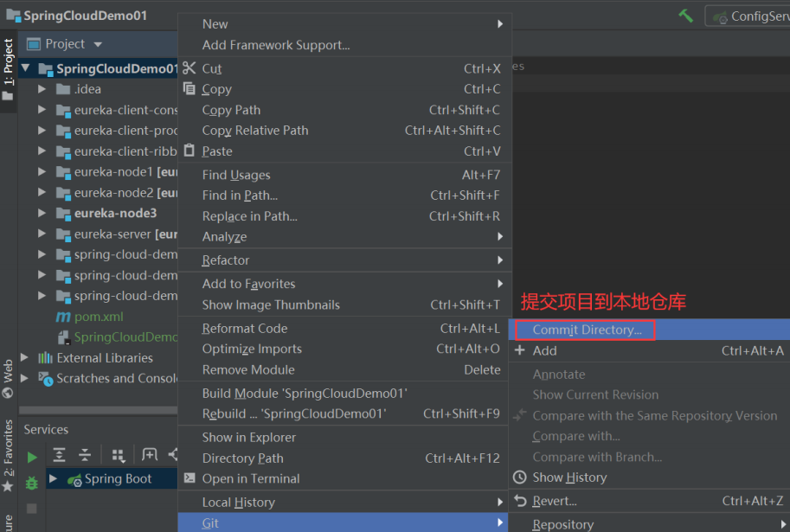Click the Maven pom.xml file icon
Image resolution: width=790 pixels, height=532 pixels.
click(x=62, y=317)
